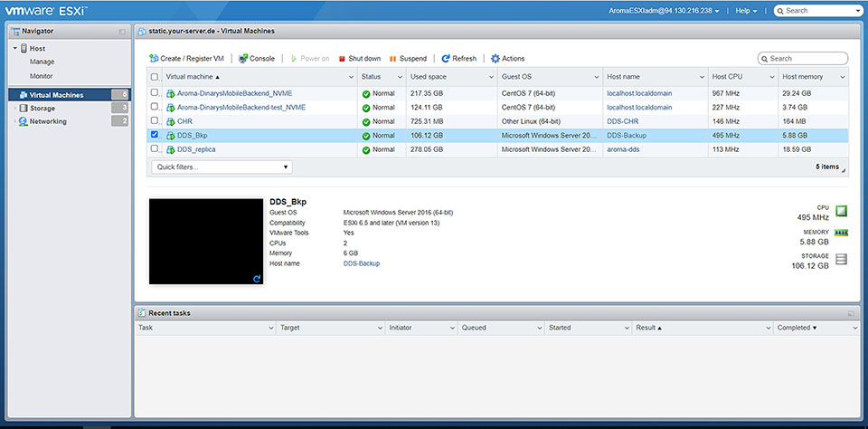This screenshot has height=429, width=868.
Task: Select Networking in the Navigator
Action: coord(48,121)
